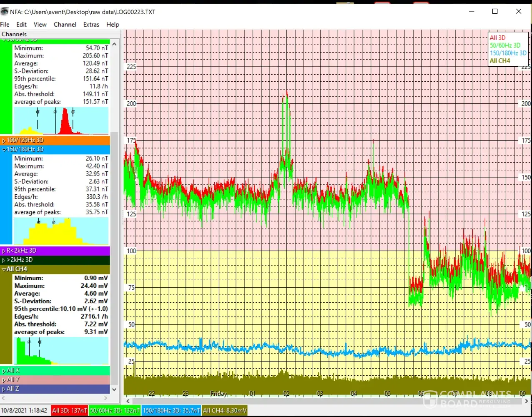Click the NFA app icon in title bar
This screenshot has height=417, width=532.
coord(5,12)
